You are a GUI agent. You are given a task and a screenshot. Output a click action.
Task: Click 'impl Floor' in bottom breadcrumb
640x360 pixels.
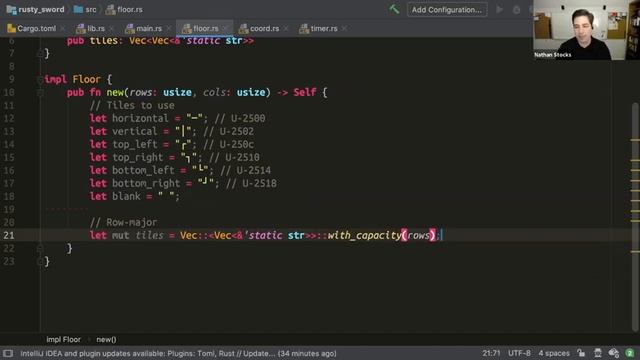point(63,339)
